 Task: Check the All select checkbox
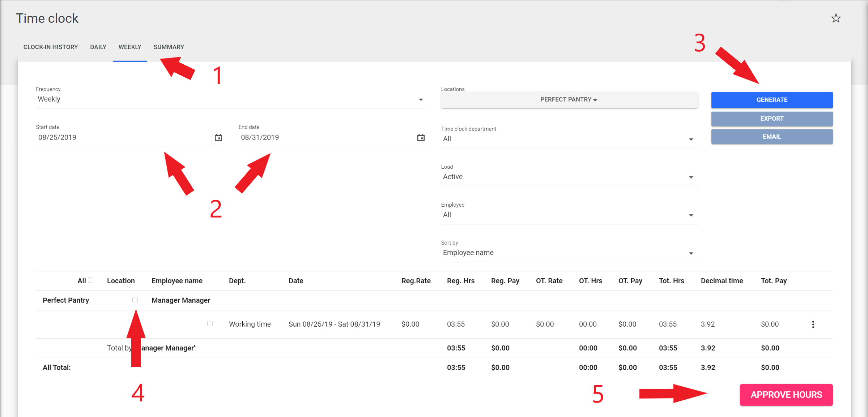coord(91,280)
